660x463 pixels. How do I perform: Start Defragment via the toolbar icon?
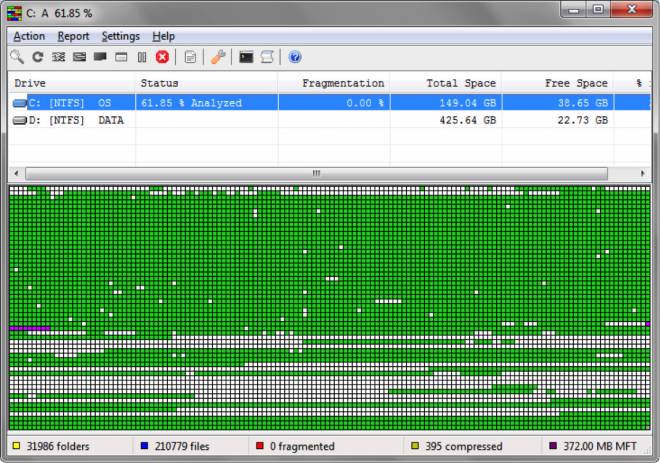click(59, 57)
